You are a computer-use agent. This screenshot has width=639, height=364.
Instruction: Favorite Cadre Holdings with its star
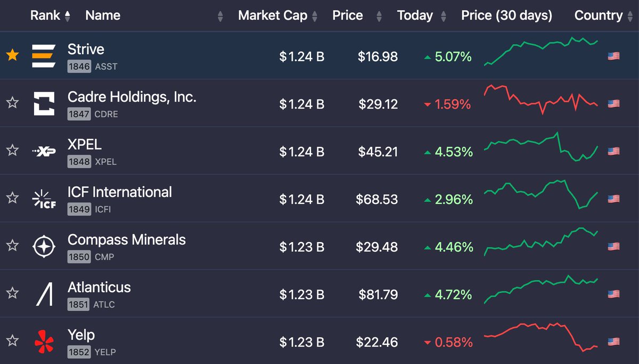[x=12, y=103]
